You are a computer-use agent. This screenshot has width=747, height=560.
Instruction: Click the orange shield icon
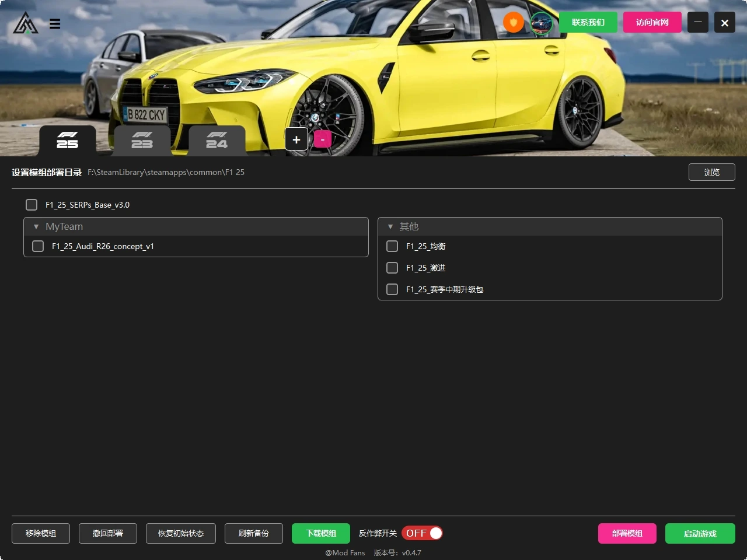click(x=513, y=23)
